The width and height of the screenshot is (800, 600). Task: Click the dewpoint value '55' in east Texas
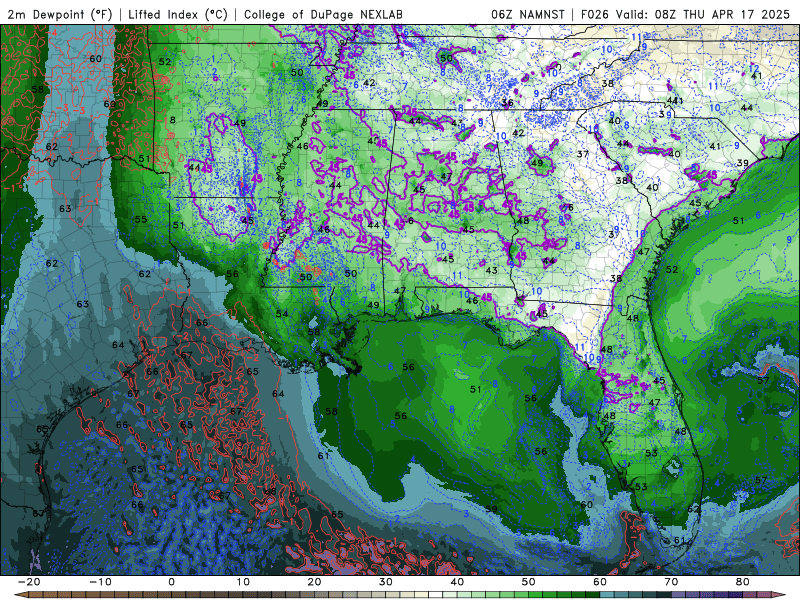(x=141, y=219)
